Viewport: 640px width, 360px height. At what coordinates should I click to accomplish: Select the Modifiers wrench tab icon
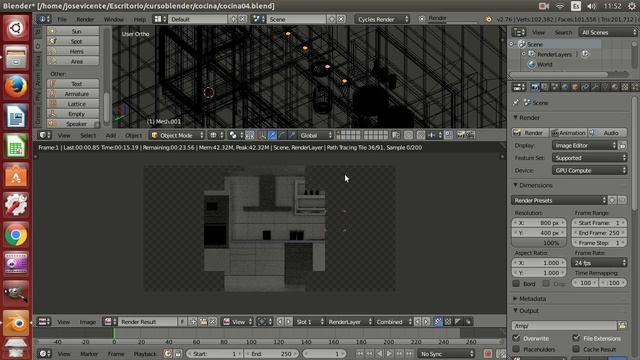coord(595,87)
